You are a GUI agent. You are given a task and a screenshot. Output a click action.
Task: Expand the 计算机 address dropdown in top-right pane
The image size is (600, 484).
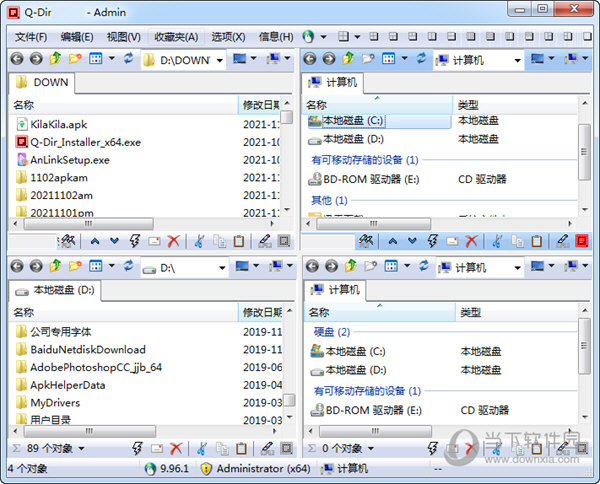517,60
